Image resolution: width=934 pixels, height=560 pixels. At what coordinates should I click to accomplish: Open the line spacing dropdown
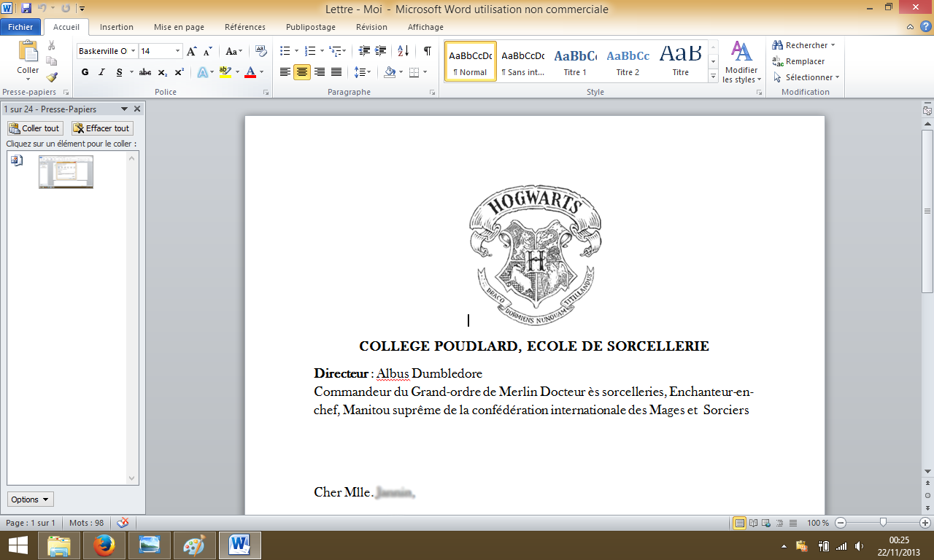click(363, 72)
